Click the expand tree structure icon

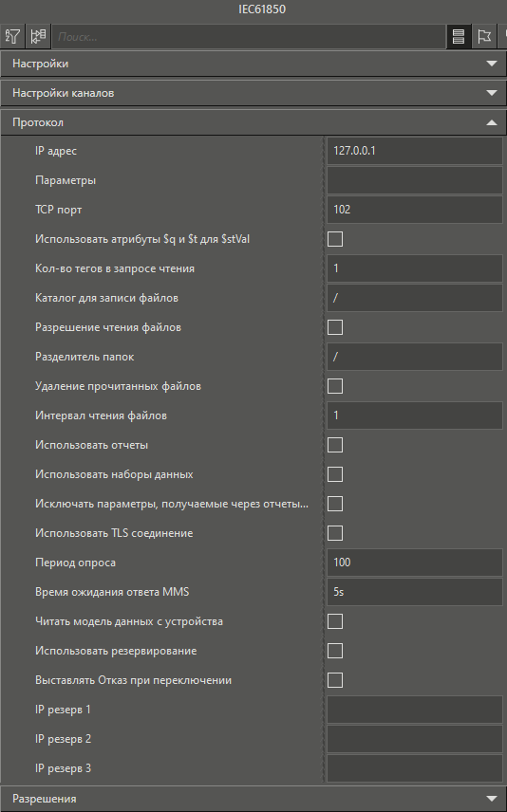click(x=38, y=36)
